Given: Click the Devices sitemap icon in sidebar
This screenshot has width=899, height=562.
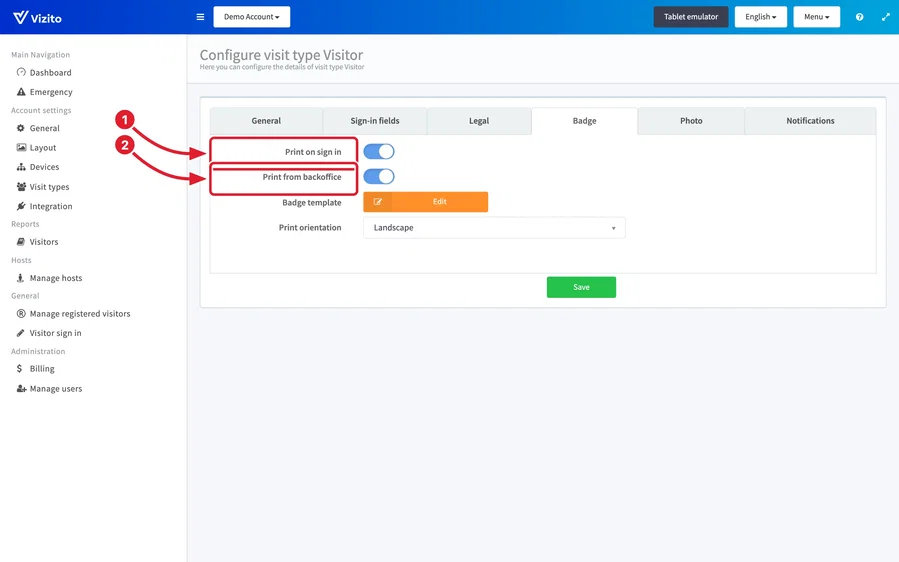Looking at the screenshot, I should point(21,167).
